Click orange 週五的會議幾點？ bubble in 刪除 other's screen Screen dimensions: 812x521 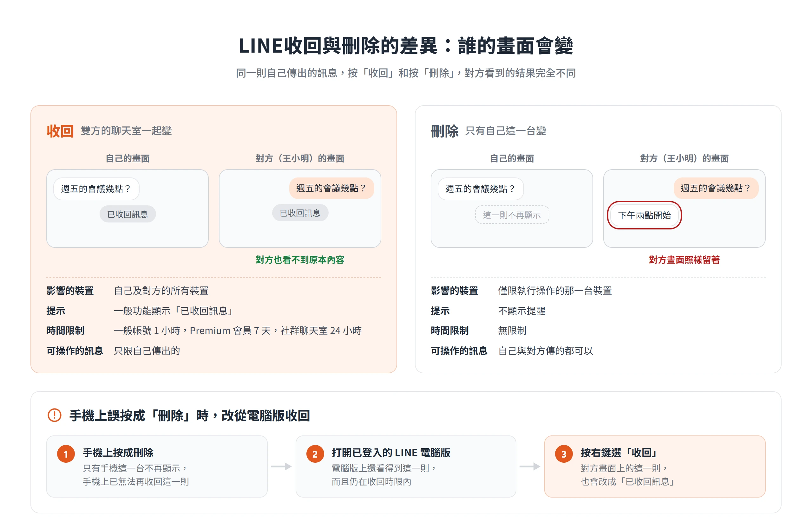pyautogui.click(x=716, y=188)
